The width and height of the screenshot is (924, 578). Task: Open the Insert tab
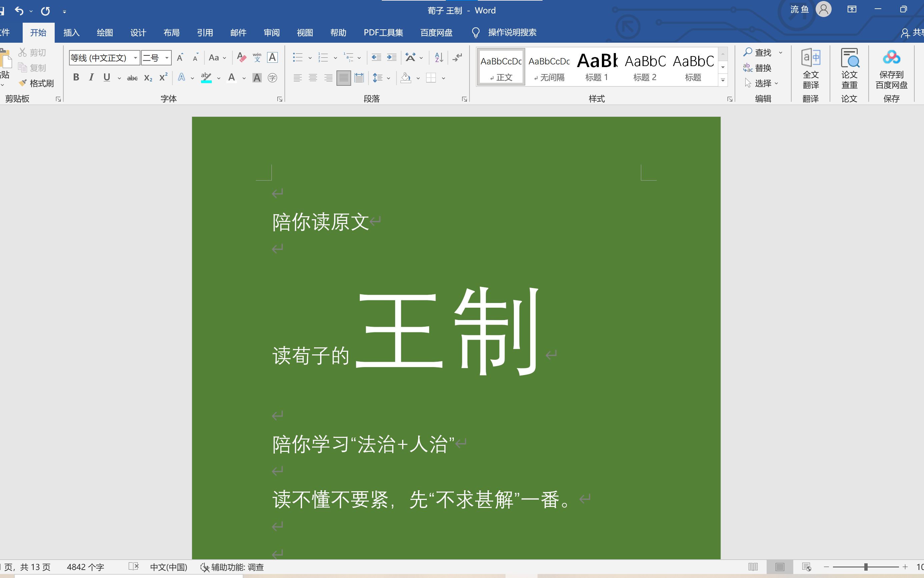click(x=71, y=32)
